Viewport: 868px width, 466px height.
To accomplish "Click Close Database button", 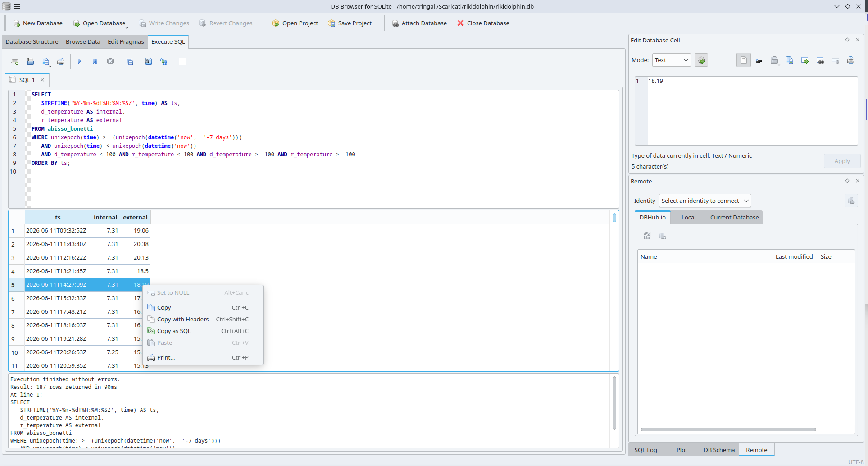I will pos(483,23).
